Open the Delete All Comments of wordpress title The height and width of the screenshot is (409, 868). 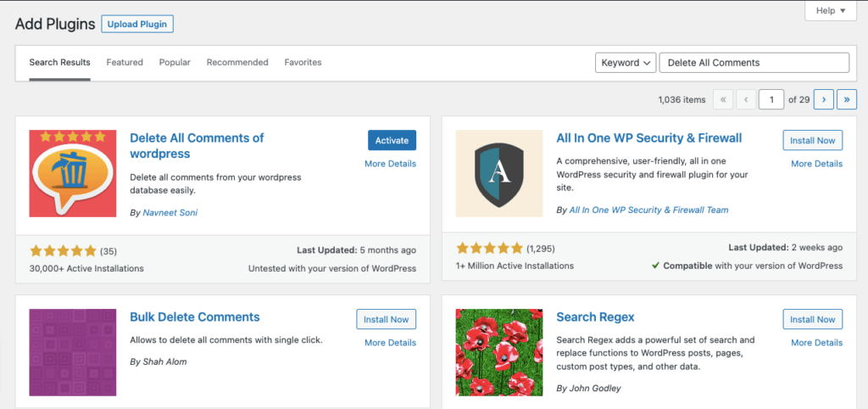197,146
